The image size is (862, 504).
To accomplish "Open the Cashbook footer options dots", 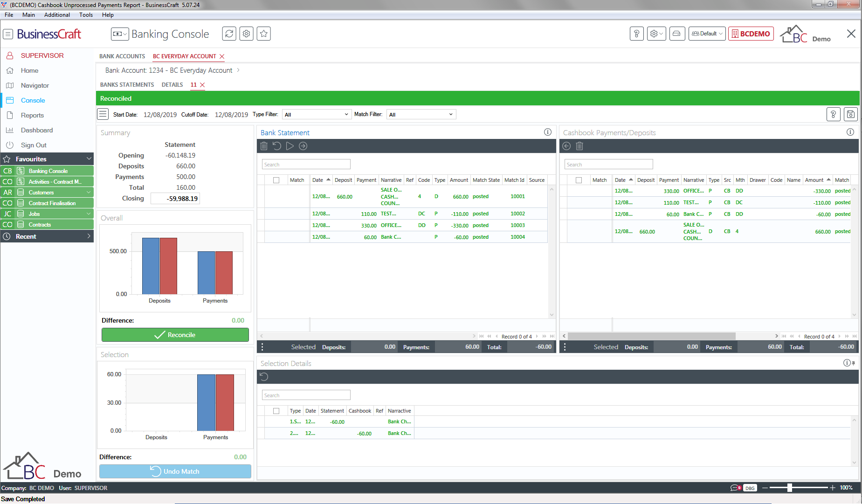I will 565,347.
